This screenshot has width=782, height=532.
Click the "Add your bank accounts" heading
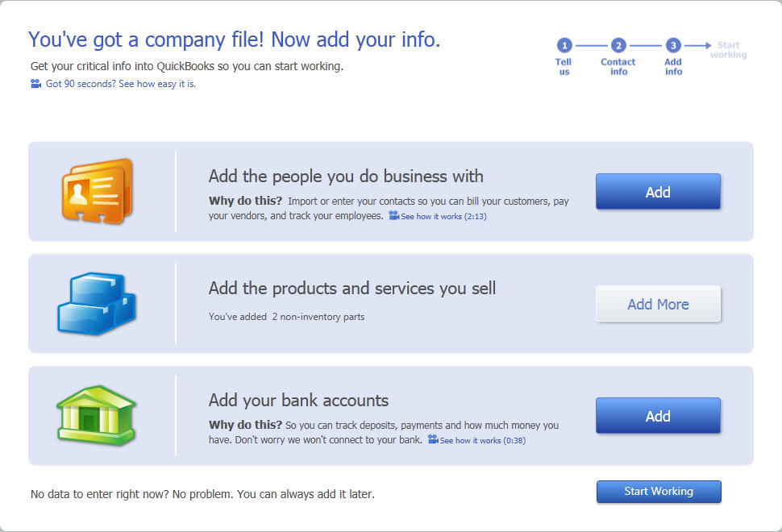[x=298, y=401]
